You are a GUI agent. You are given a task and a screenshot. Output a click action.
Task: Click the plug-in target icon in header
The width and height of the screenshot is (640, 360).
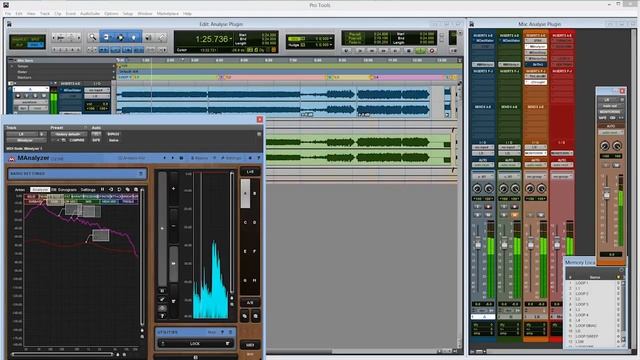click(x=259, y=134)
